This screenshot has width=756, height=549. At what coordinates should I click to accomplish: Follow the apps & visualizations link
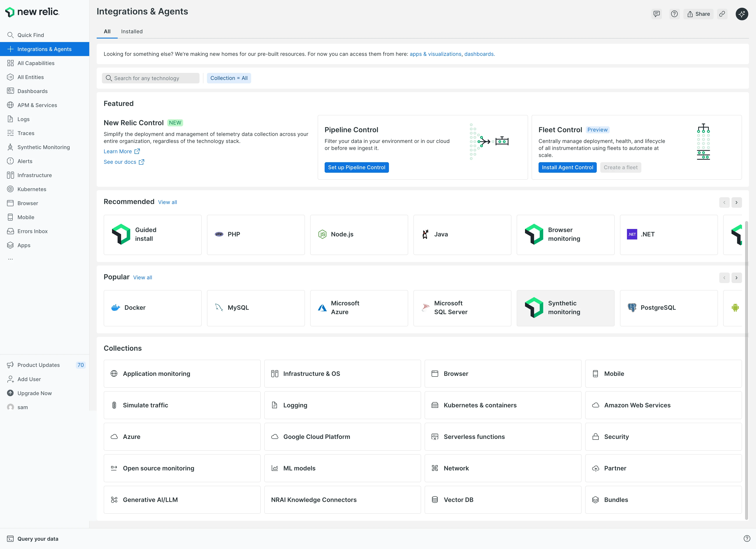point(435,54)
